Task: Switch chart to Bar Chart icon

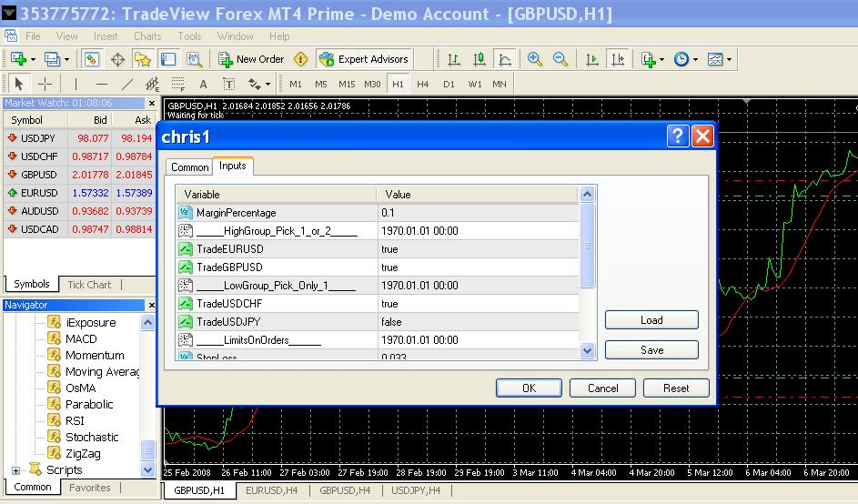Action: tap(454, 59)
